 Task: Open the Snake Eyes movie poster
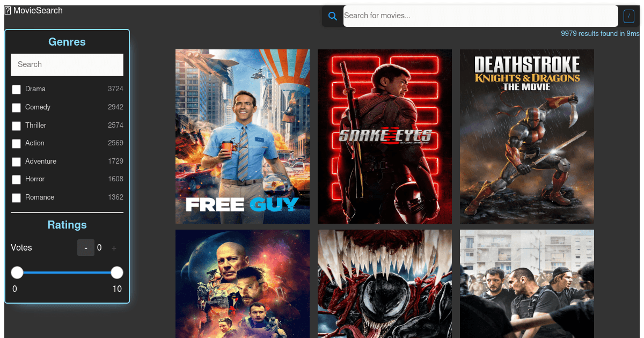click(385, 136)
